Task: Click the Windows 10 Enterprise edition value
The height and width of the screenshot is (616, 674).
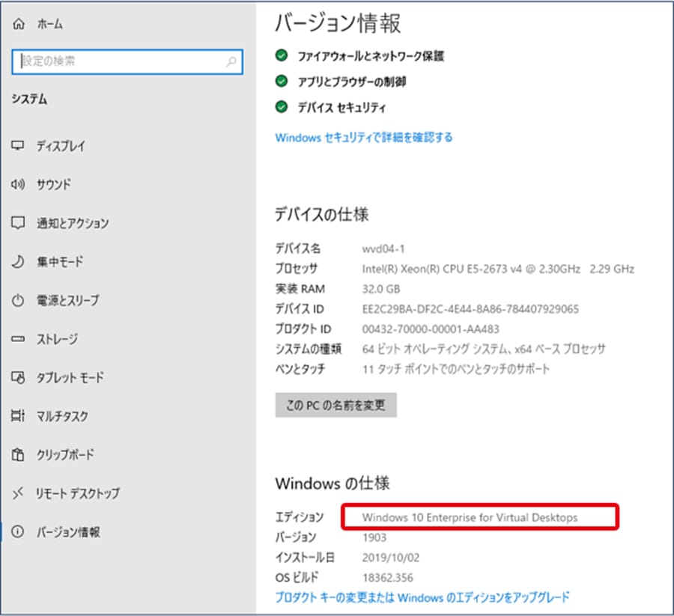Action: (470, 517)
